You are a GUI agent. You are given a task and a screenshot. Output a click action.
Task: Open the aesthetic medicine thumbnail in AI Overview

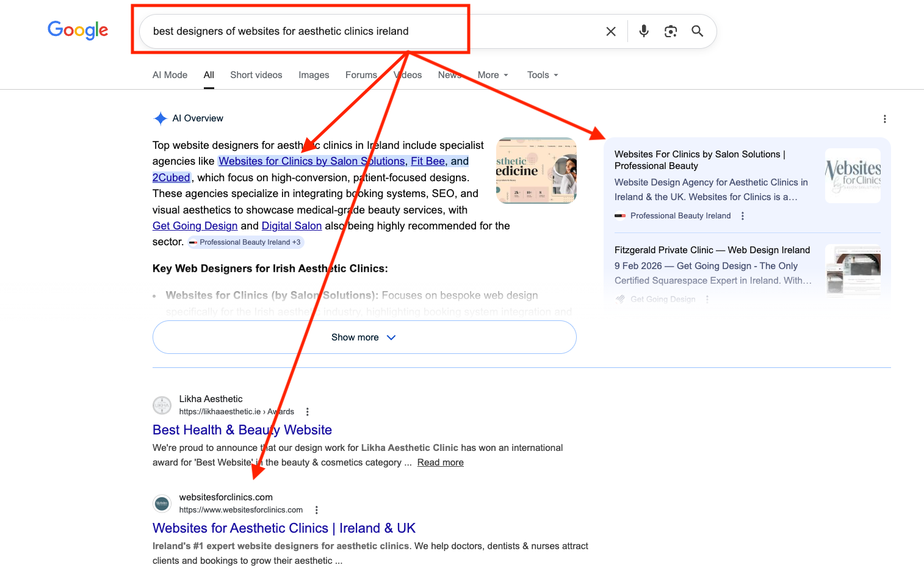[x=536, y=170]
